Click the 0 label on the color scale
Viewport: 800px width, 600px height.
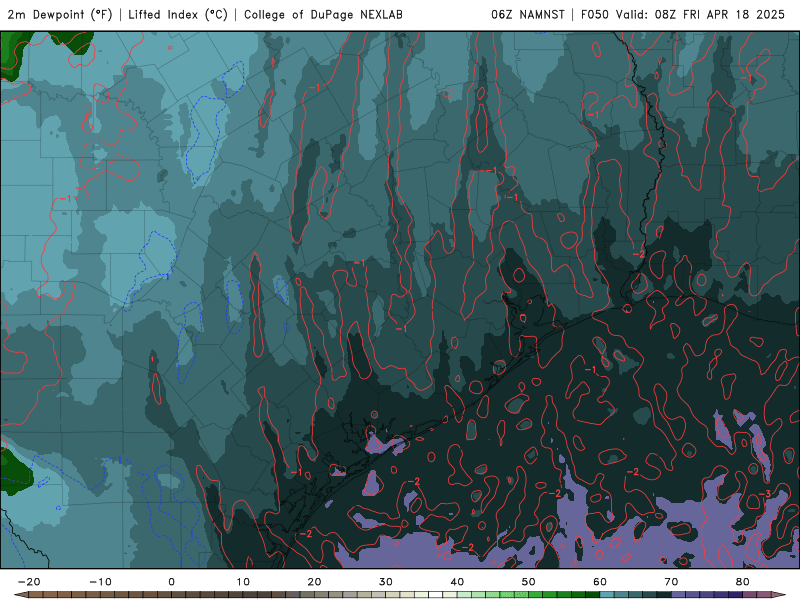[171, 582]
